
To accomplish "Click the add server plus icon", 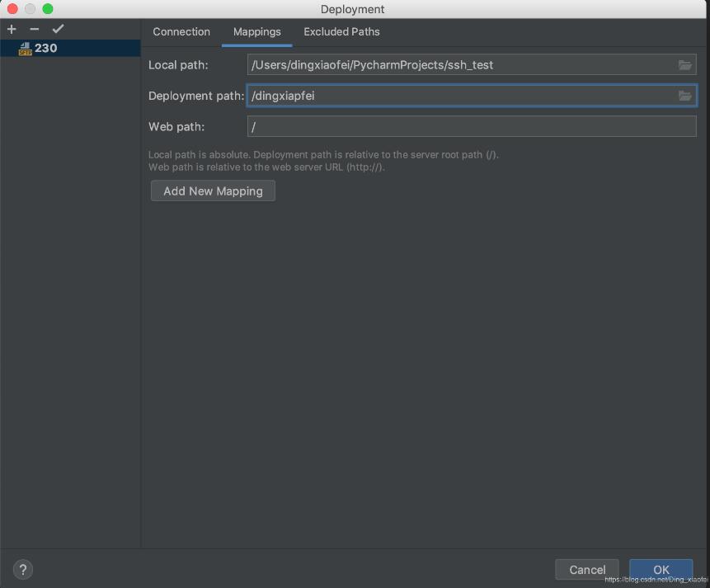I will [12, 29].
